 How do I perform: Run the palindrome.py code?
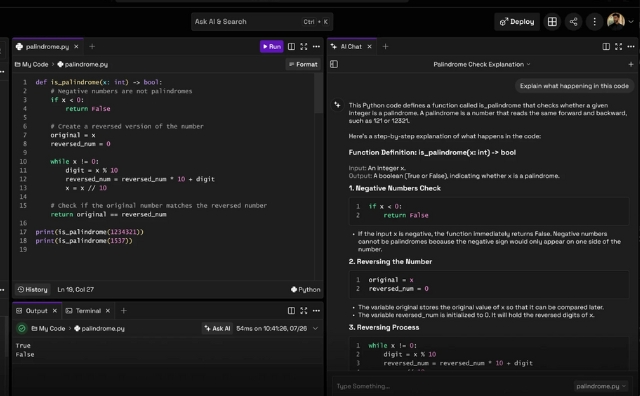point(271,47)
